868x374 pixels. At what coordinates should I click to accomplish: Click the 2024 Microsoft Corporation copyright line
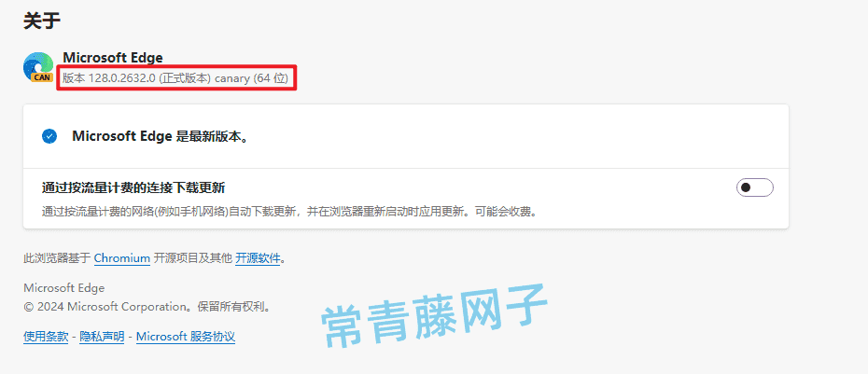point(148,307)
